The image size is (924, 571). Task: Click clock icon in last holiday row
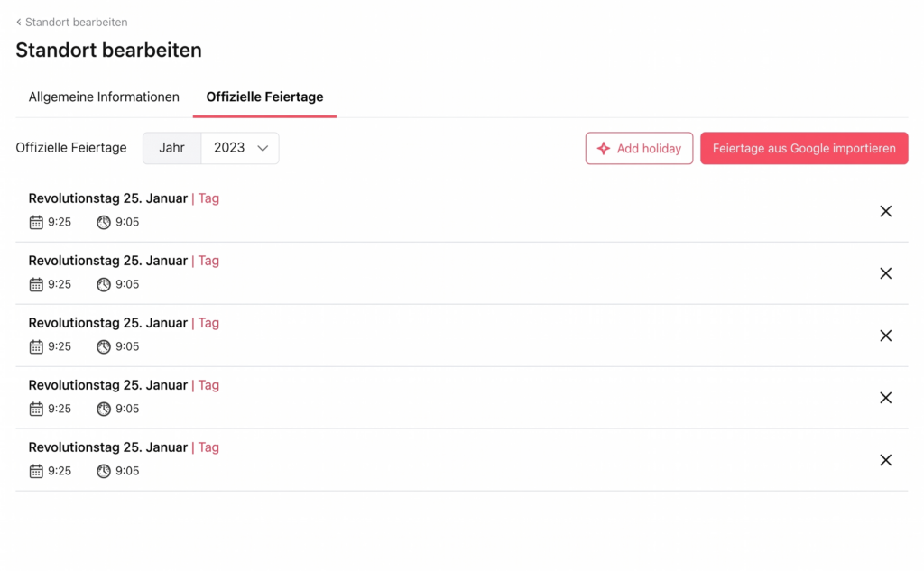[x=104, y=471]
